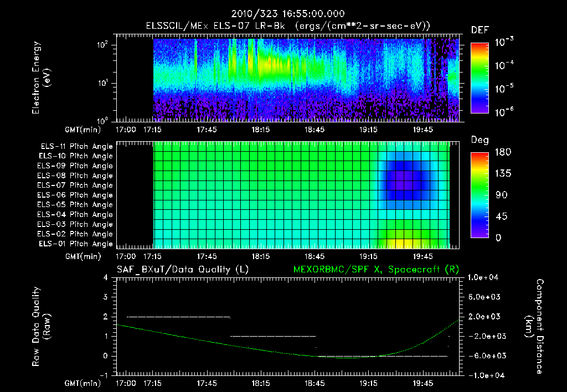Click the 10⁻⁵ value on DEF scale
This screenshot has height=392, width=567.
tap(504, 89)
